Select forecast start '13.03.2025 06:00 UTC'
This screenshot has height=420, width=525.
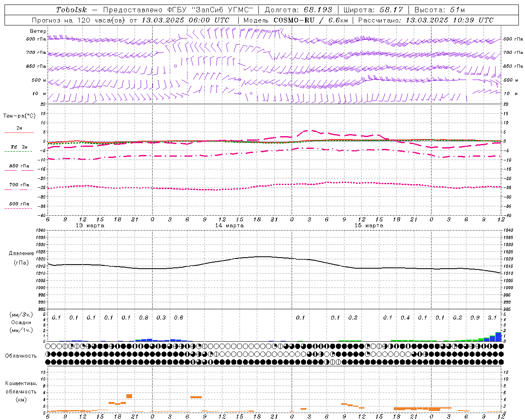185,20
